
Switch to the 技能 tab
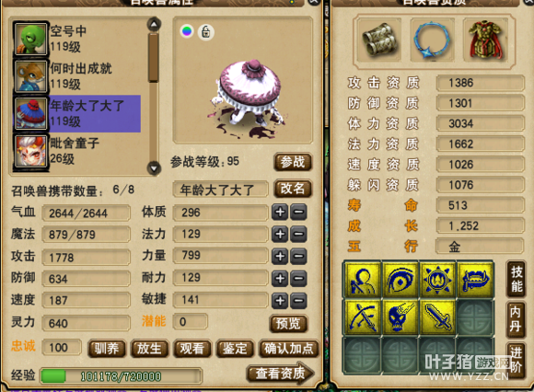tap(517, 280)
